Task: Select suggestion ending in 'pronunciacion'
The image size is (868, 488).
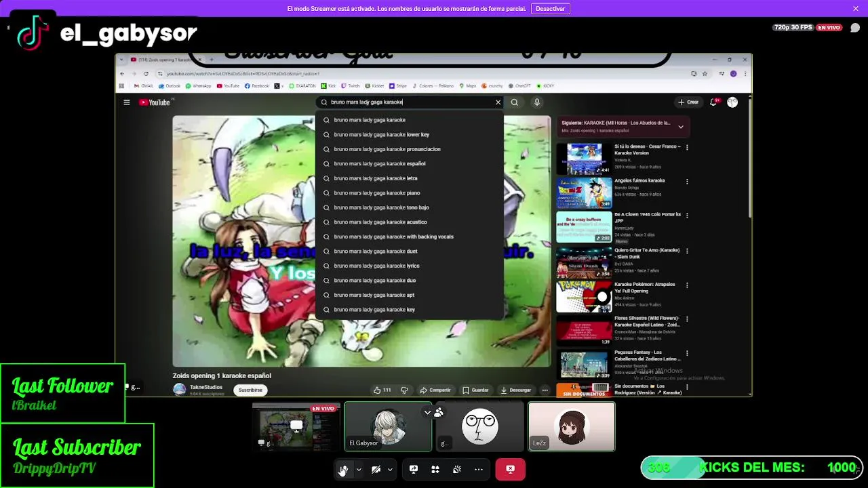Action: click(410, 149)
